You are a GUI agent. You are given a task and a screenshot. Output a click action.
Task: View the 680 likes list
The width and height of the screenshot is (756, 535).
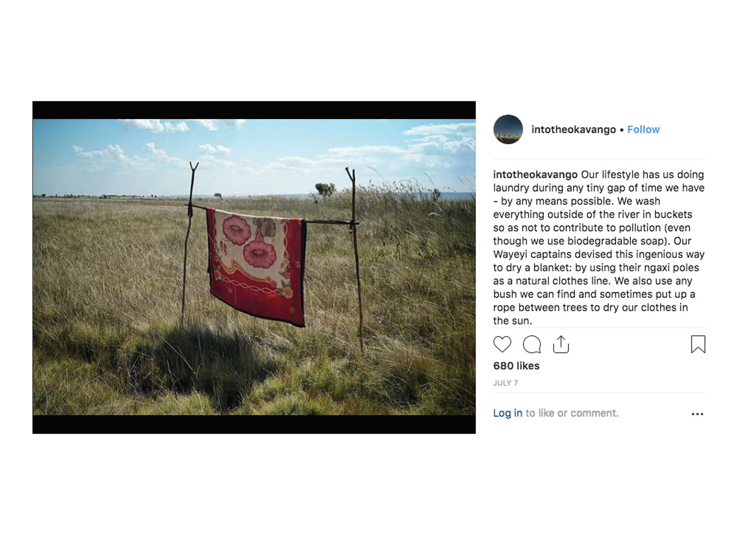tap(516, 366)
